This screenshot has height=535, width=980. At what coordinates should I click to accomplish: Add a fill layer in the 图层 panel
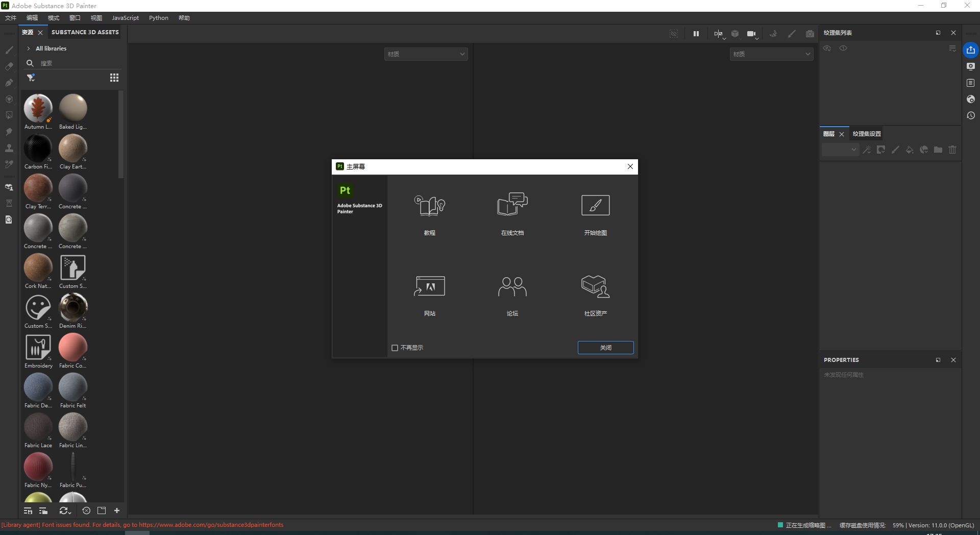(909, 150)
